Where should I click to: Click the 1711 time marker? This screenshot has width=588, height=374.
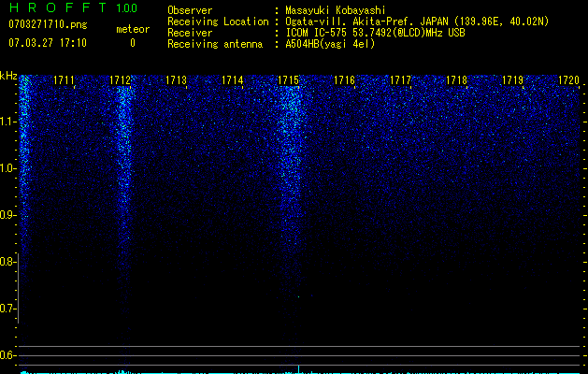[x=64, y=80]
